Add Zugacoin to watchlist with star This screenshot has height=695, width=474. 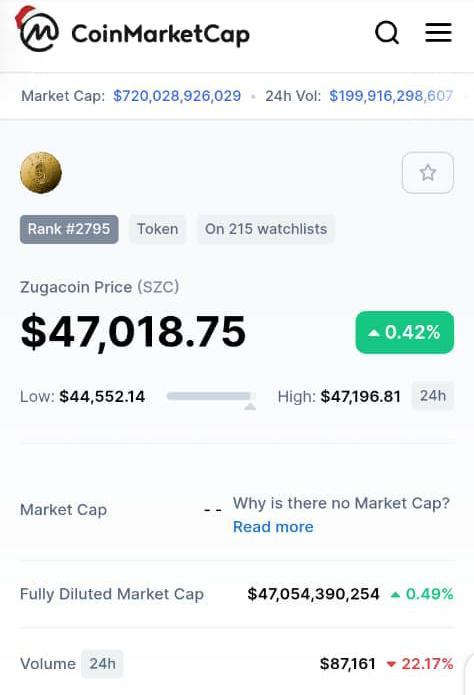click(x=427, y=172)
